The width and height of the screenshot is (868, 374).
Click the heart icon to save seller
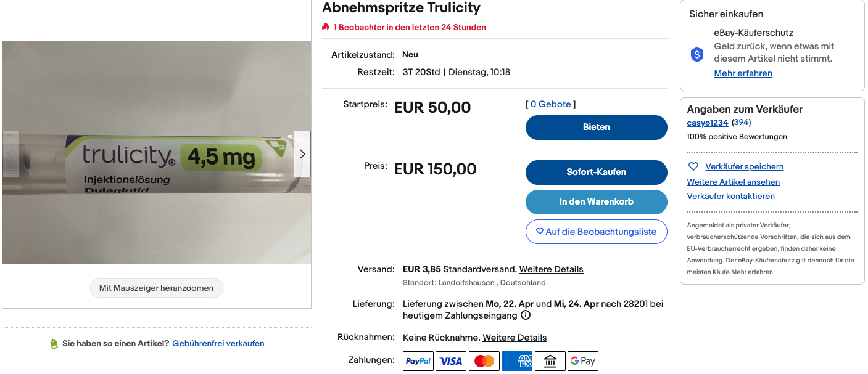693,166
